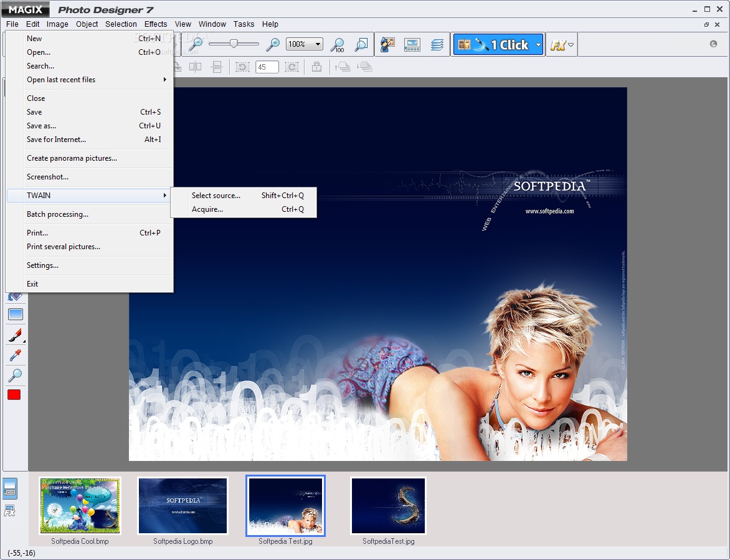Click the 1 Click optimization button
Image resolution: width=730 pixels, height=560 pixels.
click(x=493, y=45)
